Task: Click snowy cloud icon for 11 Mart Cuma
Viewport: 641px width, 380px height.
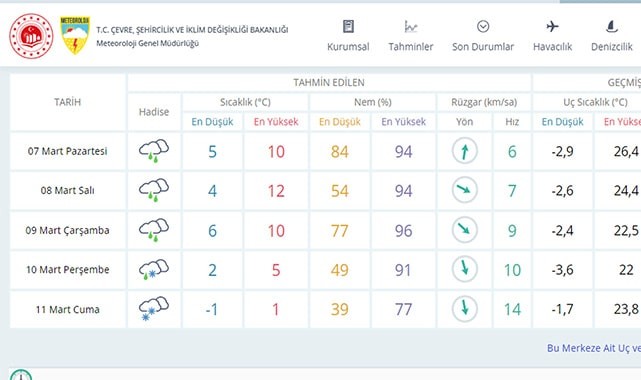Action: (x=154, y=308)
